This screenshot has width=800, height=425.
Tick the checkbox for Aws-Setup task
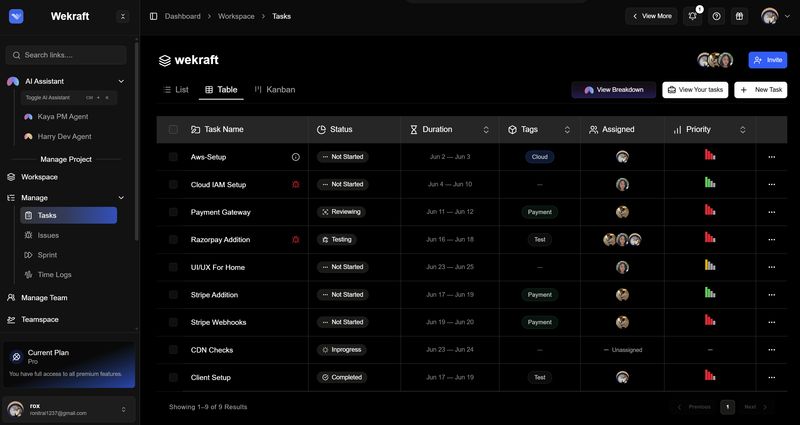tap(173, 157)
